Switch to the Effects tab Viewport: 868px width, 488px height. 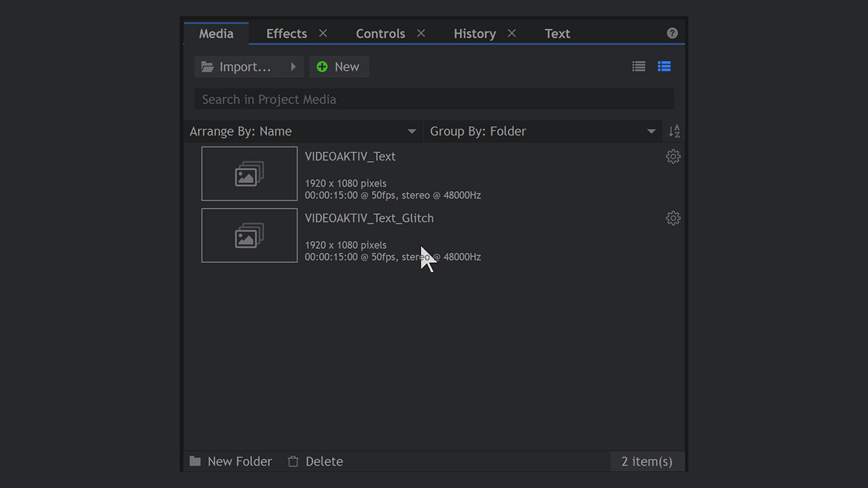click(x=286, y=34)
